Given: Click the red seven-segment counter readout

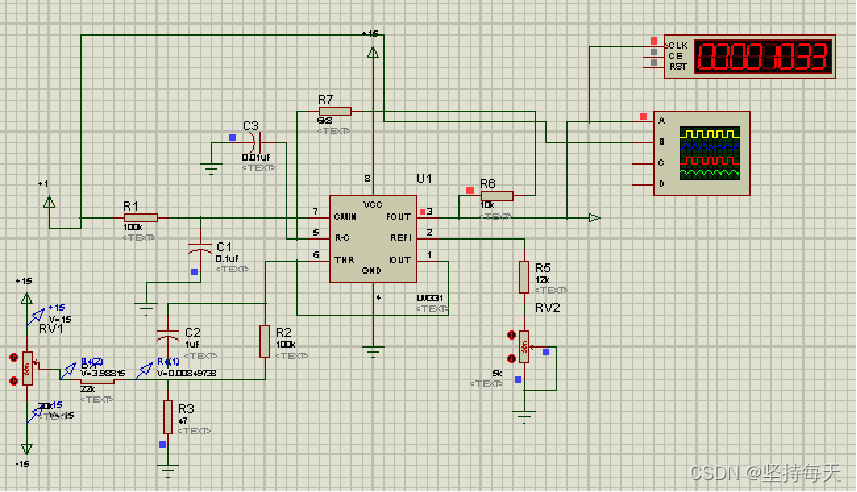Looking at the screenshot, I should click(x=764, y=57).
